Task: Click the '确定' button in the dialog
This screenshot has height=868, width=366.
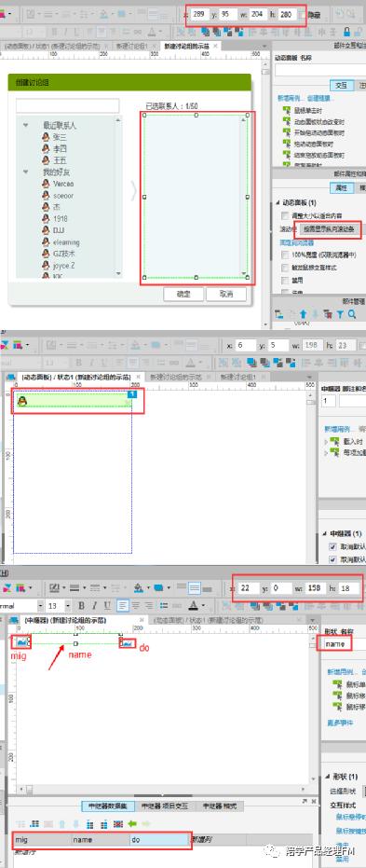Action: tap(183, 294)
